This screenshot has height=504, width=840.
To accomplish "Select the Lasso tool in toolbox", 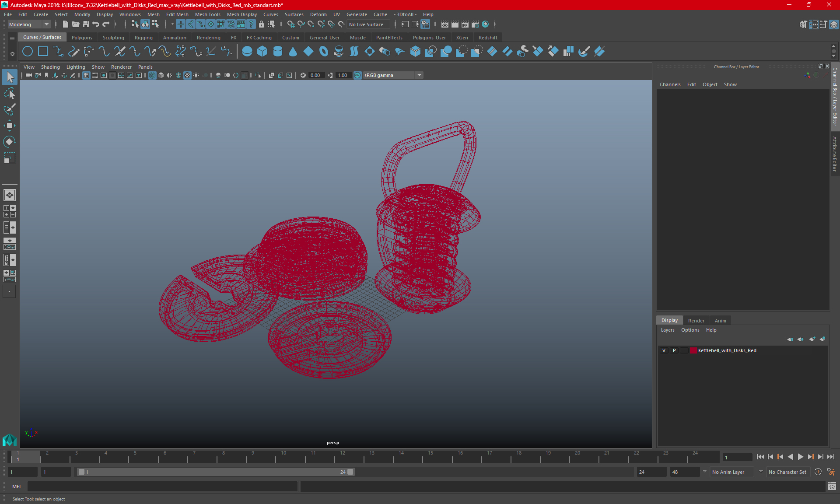I will 9,93.
